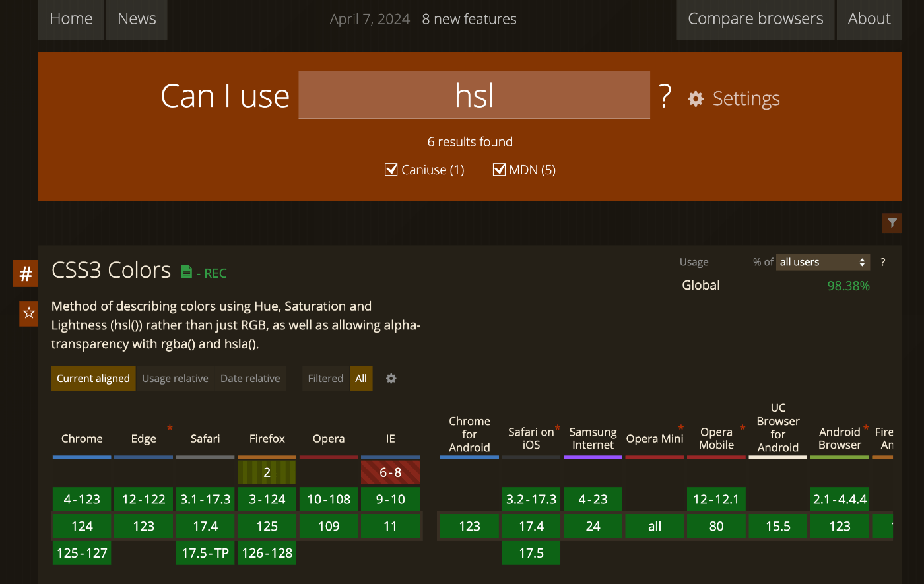The height and width of the screenshot is (584, 924).
Task: Click the Chrome for Android column header
Action: (x=469, y=434)
